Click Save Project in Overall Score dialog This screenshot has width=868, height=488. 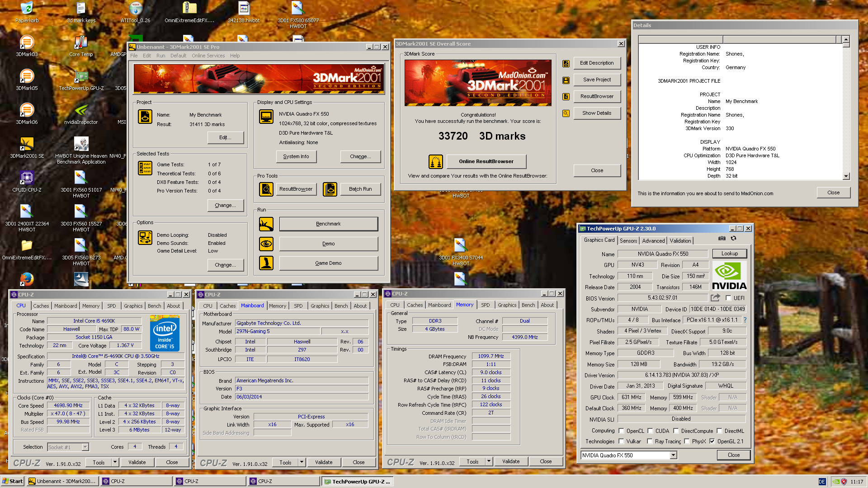(597, 80)
